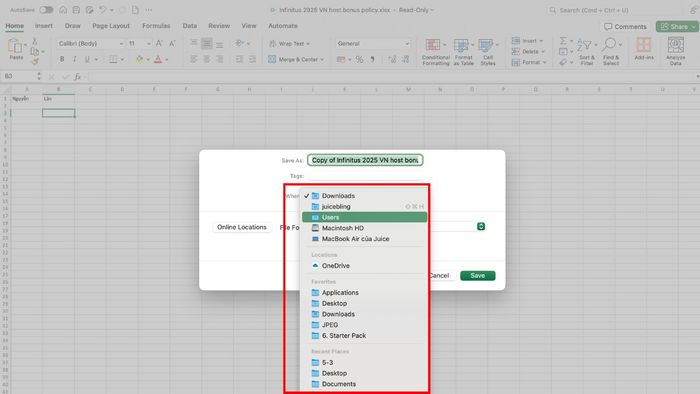Click the Save As filename field
Viewport: 700px width, 394px height.
click(x=365, y=160)
